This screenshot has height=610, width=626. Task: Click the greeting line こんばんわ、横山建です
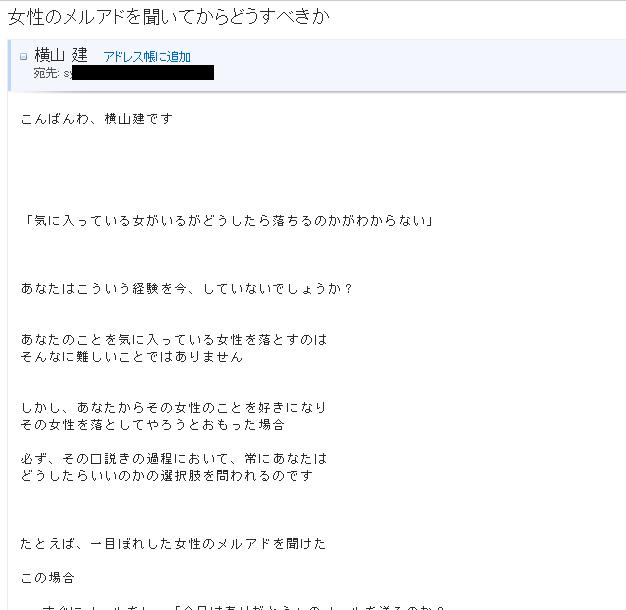tap(97, 119)
